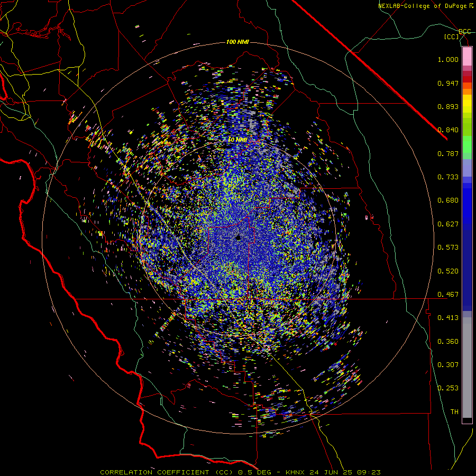Click the 50 NMI range ring label
The width and height of the screenshot is (476, 476).
pyautogui.click(x=237, y=140)
